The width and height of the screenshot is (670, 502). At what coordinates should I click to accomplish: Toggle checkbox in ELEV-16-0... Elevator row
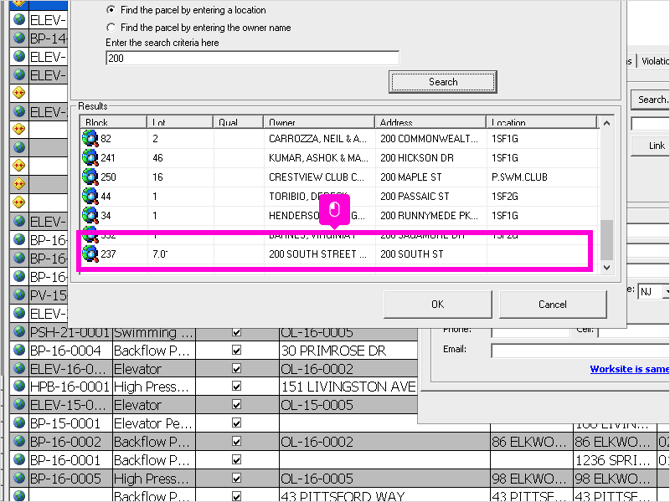pos(236,368)
